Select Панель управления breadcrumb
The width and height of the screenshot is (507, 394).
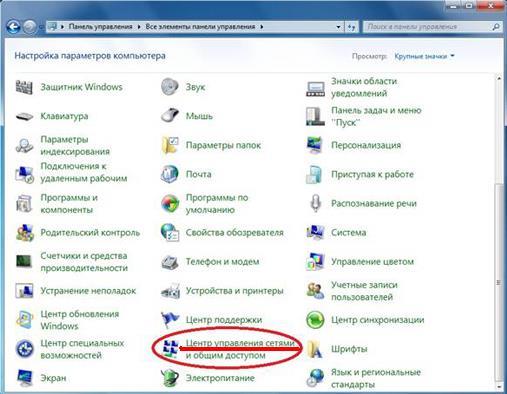[x=101, y=27]
